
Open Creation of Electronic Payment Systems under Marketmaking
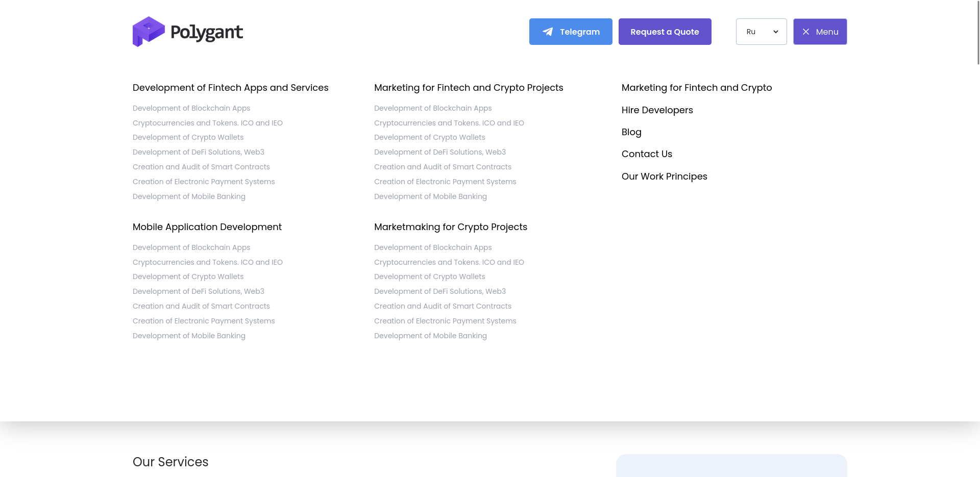click(x=445, y=321)
